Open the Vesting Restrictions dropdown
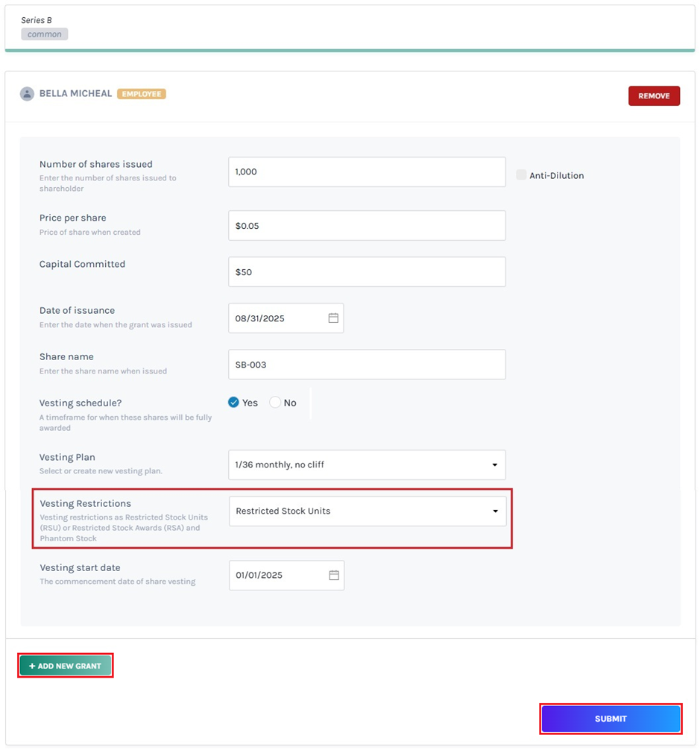 (367, 511)
